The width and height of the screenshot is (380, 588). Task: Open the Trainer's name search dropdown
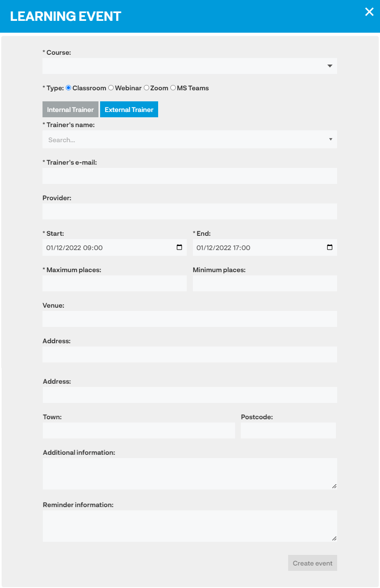point(190,139)
